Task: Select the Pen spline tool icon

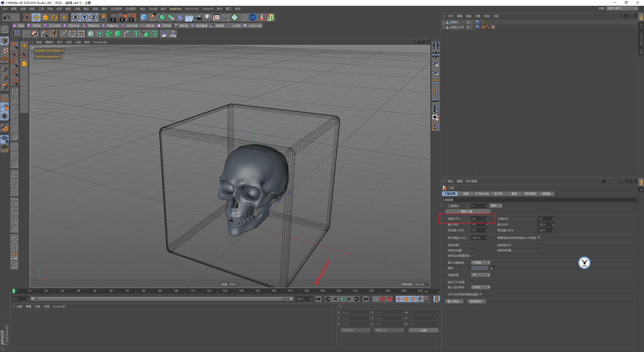Action: [x=153, y=17]
